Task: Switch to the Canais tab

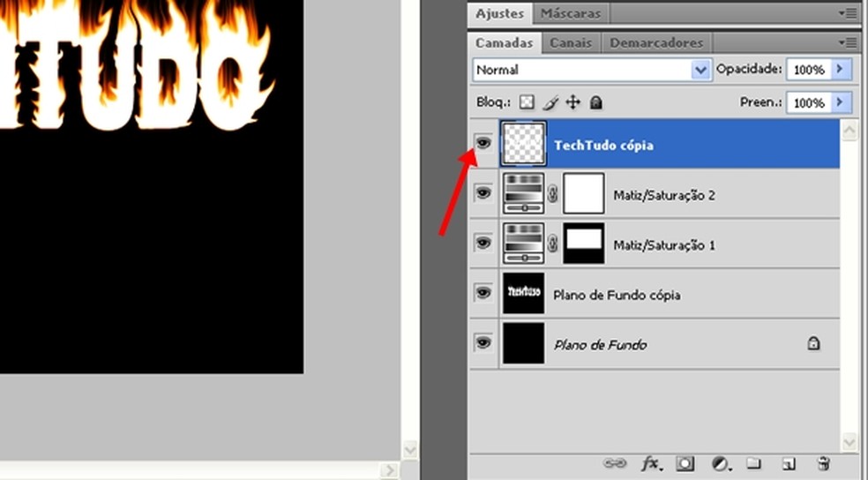Action: point(571,42)
